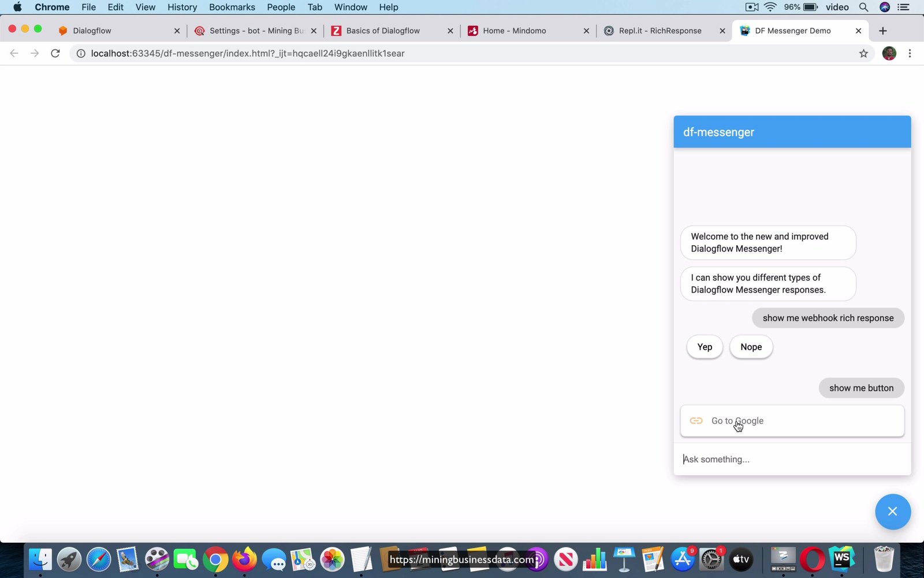Click the screen recording camera icon
This screenshot has width=924, height=578.
[x=752, y=7]
